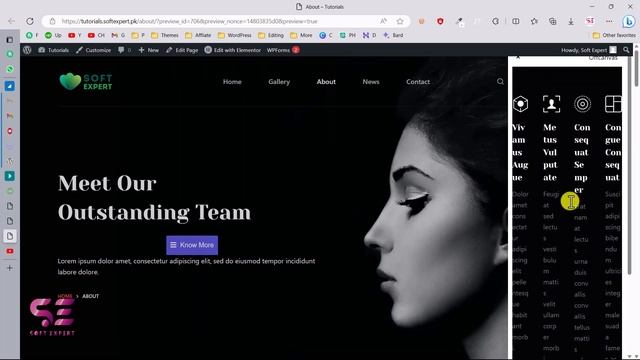The image size is (640, 360).
Task: Open the browser profile avatar
Action: coord(590,21)
